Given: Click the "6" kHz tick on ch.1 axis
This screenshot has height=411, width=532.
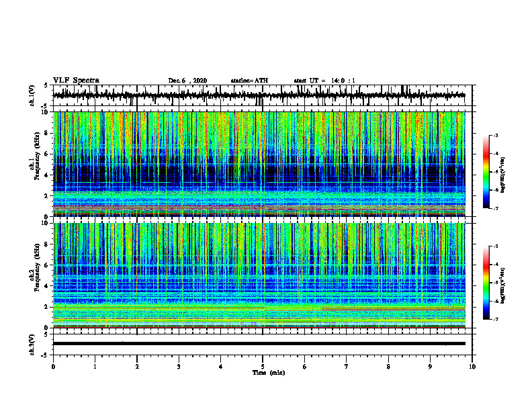Looking at the screenshot, I should click(48, 154).
